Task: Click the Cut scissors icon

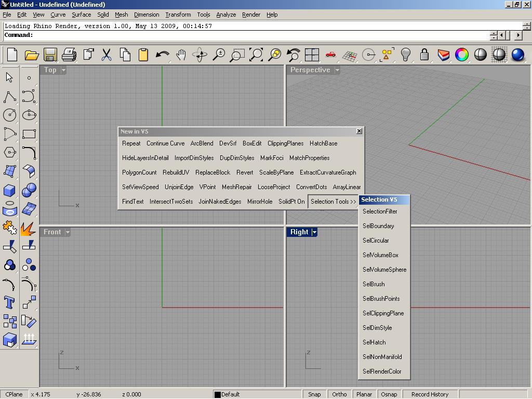Action: pyautogui.click(x=107, y=55)
